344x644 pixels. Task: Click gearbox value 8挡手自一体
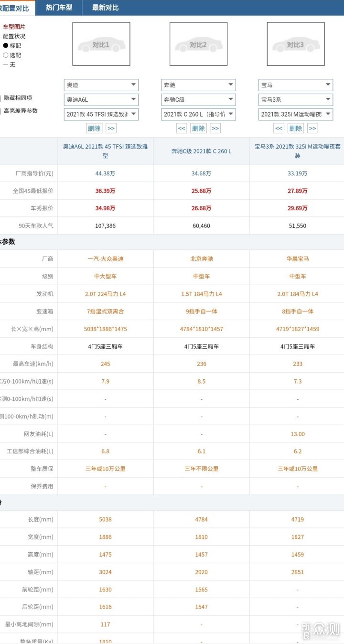[x=297, y=311]
